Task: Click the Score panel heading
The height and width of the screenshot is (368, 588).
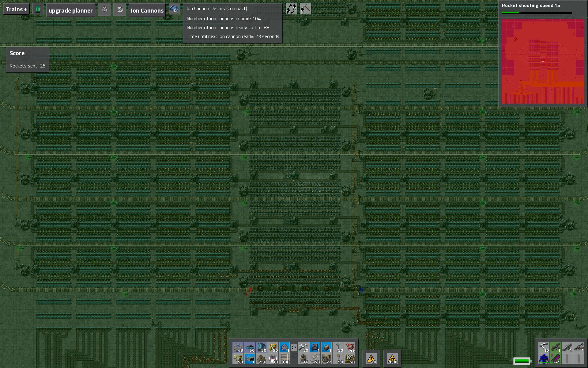Action: [17, 53]
